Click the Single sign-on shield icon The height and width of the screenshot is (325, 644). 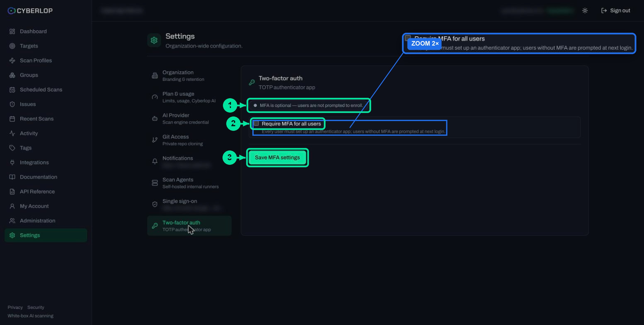155,204
